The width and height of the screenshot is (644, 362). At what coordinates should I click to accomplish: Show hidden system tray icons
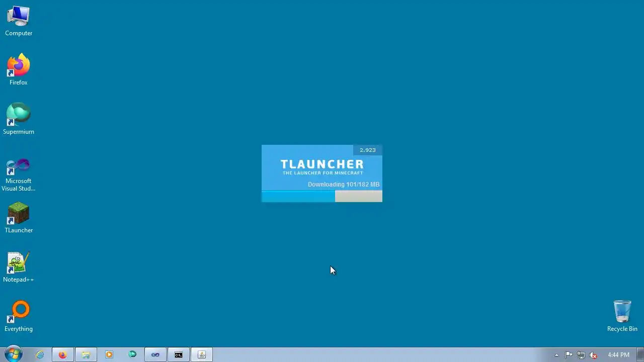[x=556, y=355]
